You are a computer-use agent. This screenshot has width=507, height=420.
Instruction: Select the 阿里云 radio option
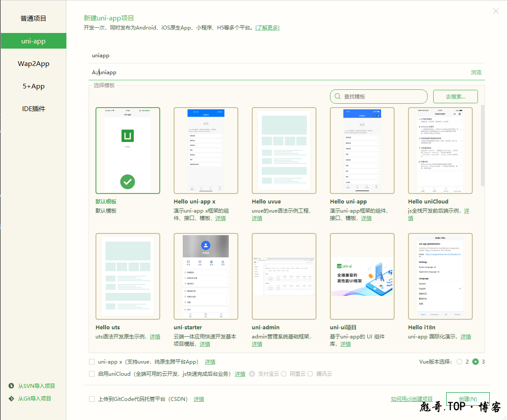(x=283, y=374)
